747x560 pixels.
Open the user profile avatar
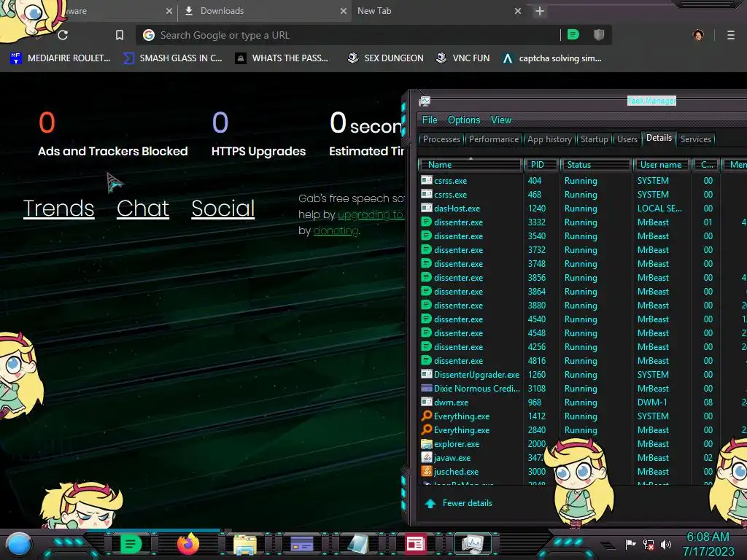698,35
